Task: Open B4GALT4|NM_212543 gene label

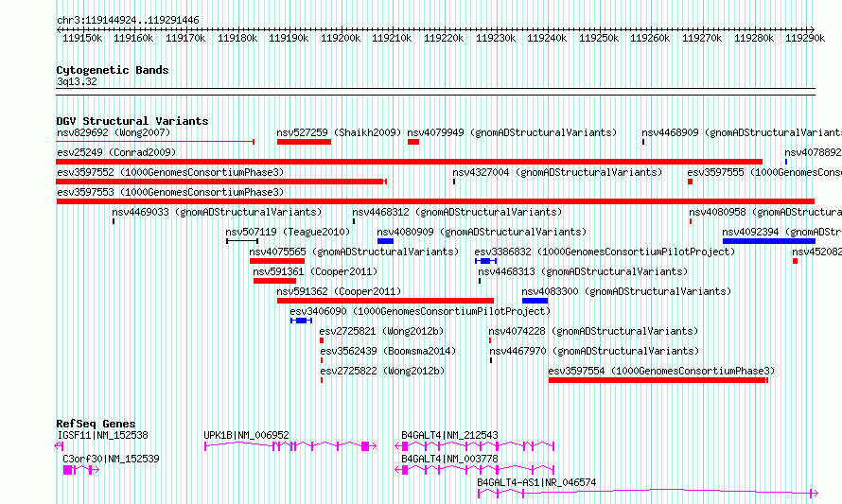Action: point(450,435)
